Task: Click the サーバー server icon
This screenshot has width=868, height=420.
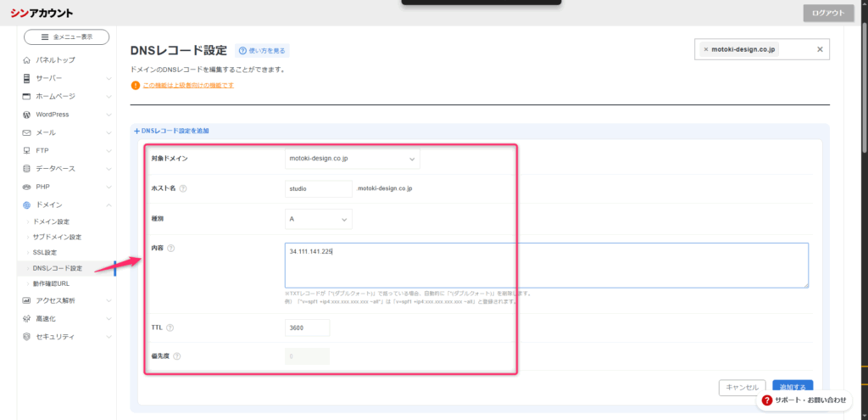Action: [26, 78]
